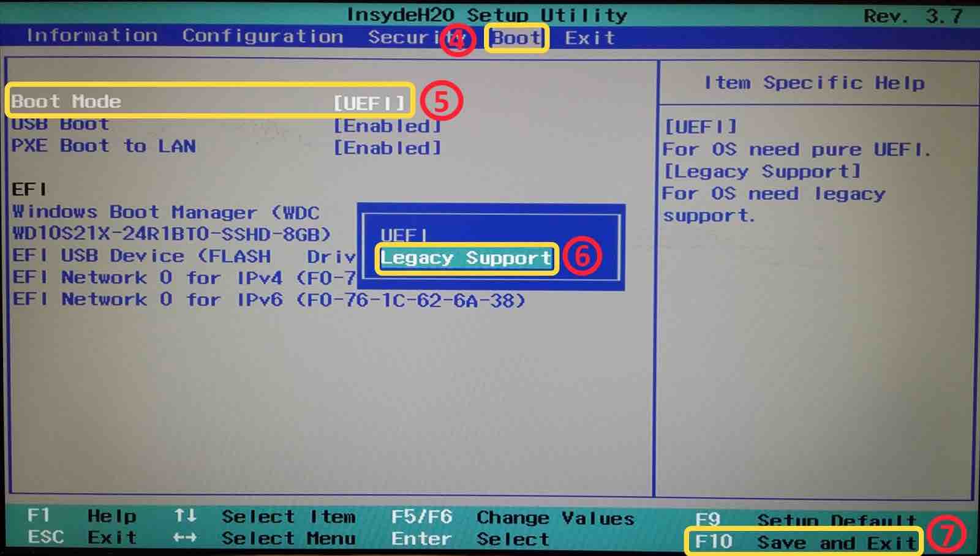Click the EFI section heading
Viewport: 980px width, 556px height.
click(x=29, y=189)
